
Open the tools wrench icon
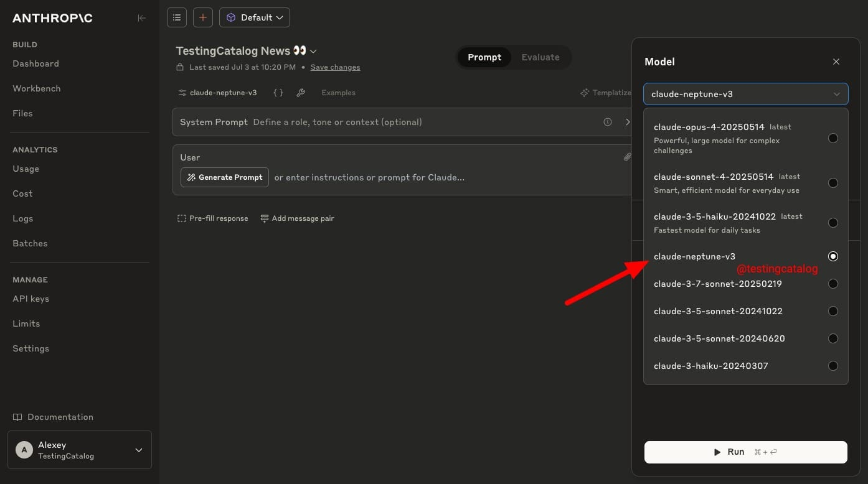pos(301,93)
